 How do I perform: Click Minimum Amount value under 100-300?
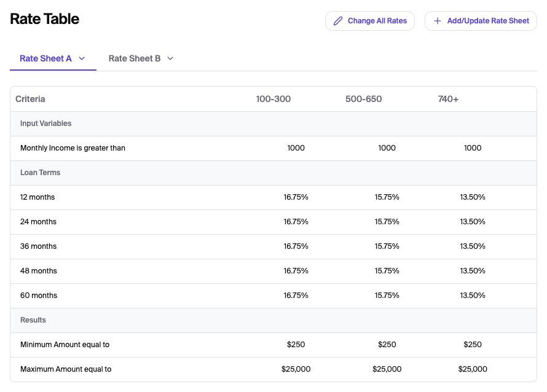tap(296, 345)
